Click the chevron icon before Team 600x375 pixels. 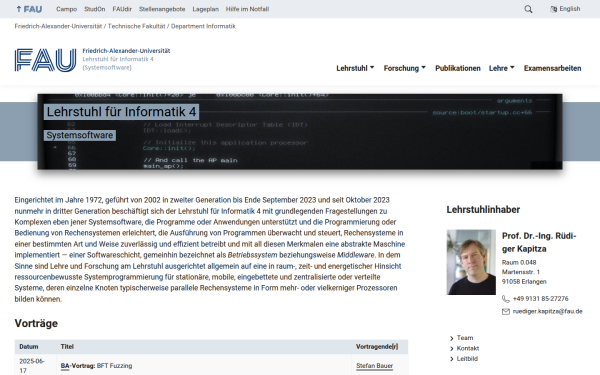[452, 338]
